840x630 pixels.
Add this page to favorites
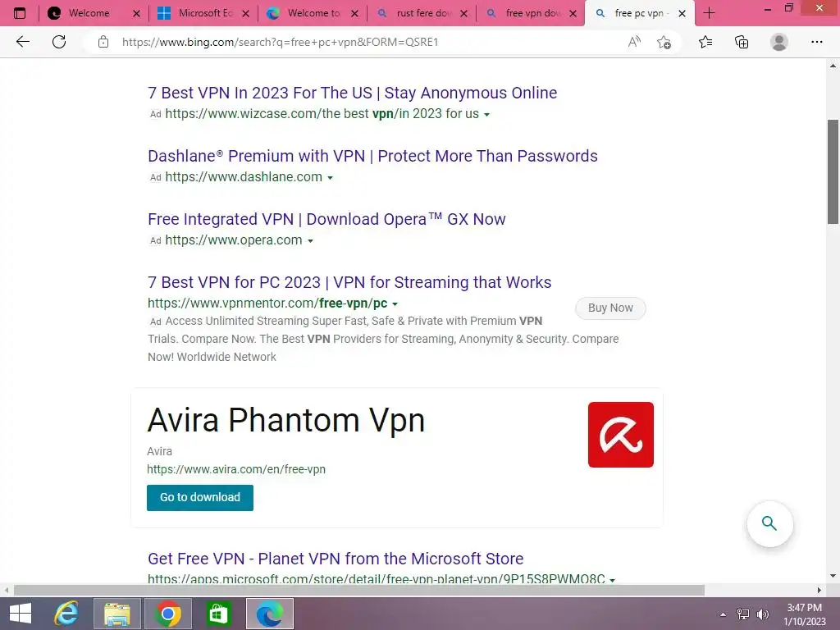point(664,42)
